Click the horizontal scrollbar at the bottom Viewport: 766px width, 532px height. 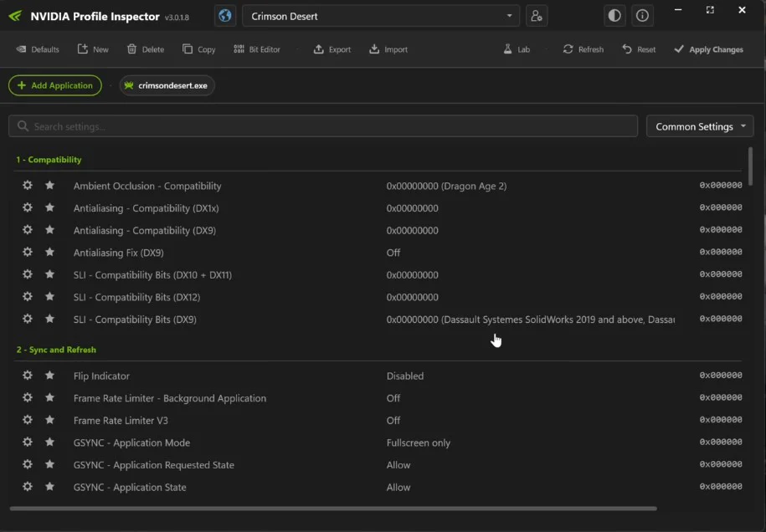tap(333, 508)
